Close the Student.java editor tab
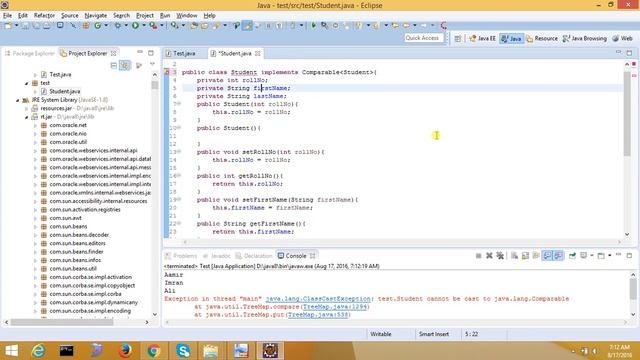 258,53
